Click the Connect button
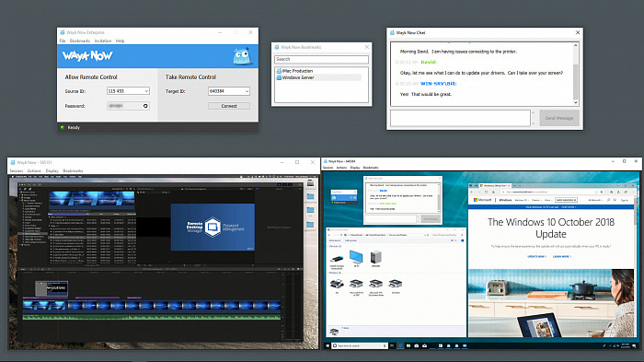 click(x=229, y=106)
